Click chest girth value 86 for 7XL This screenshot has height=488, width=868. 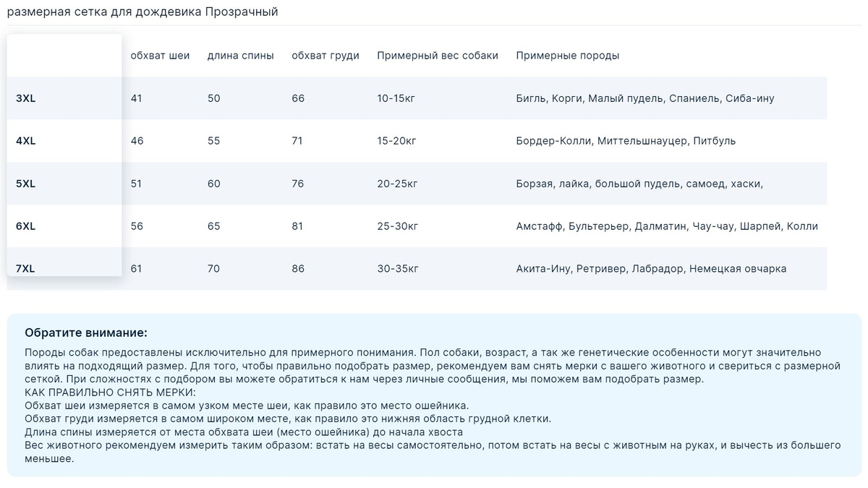click(x=298, y=269)
